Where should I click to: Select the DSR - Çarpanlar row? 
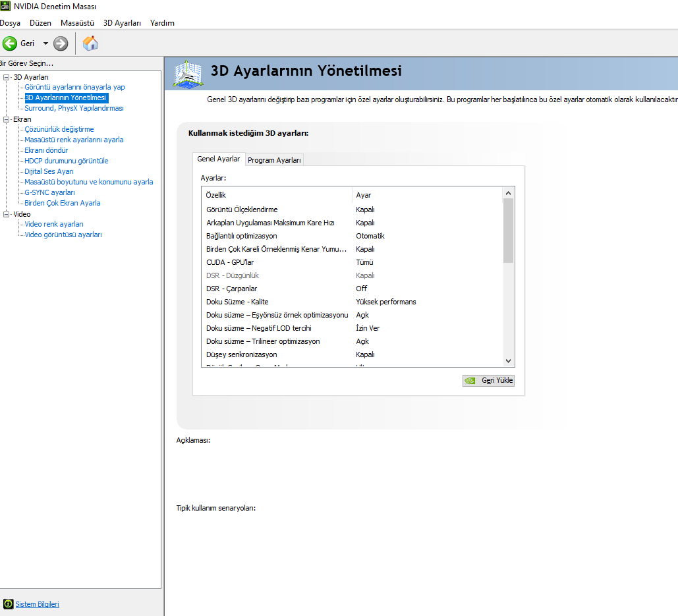coord(352,289)
